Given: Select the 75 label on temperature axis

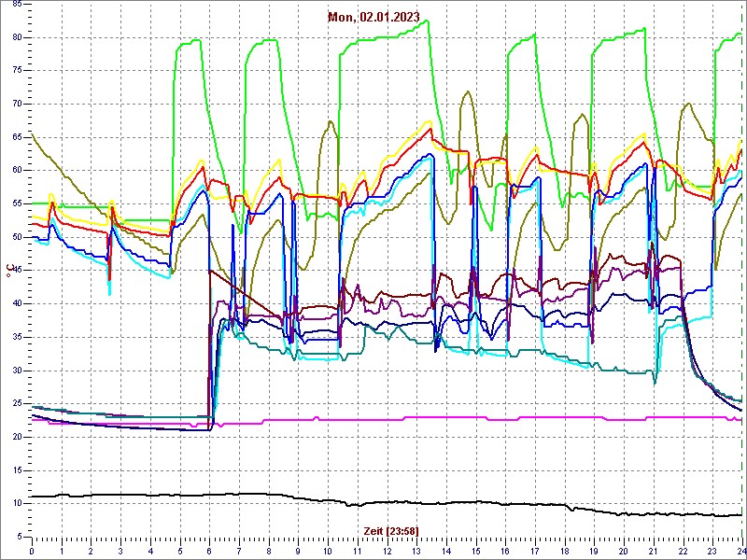Looking at the screenshot, I should tap(16, 71).
